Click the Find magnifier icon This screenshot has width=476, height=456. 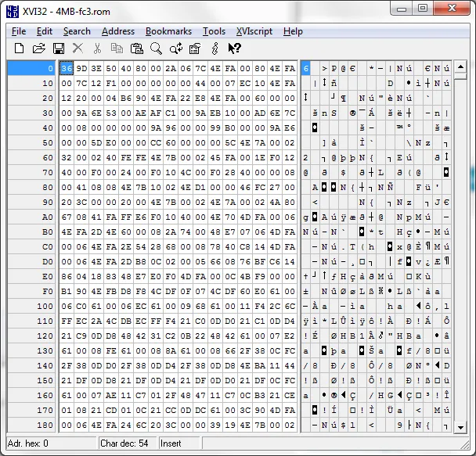pyautogui.click(x=156, y=48)
